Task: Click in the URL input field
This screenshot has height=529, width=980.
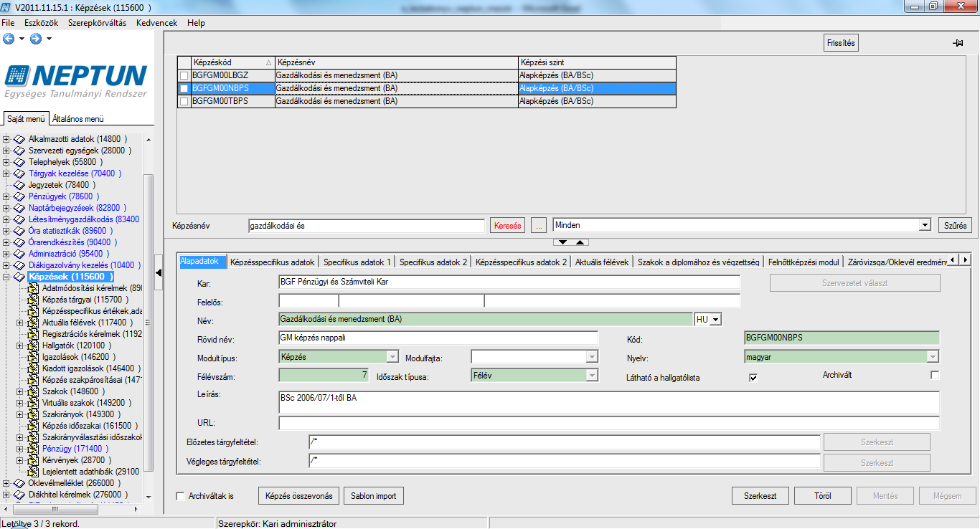Action: 609,423
